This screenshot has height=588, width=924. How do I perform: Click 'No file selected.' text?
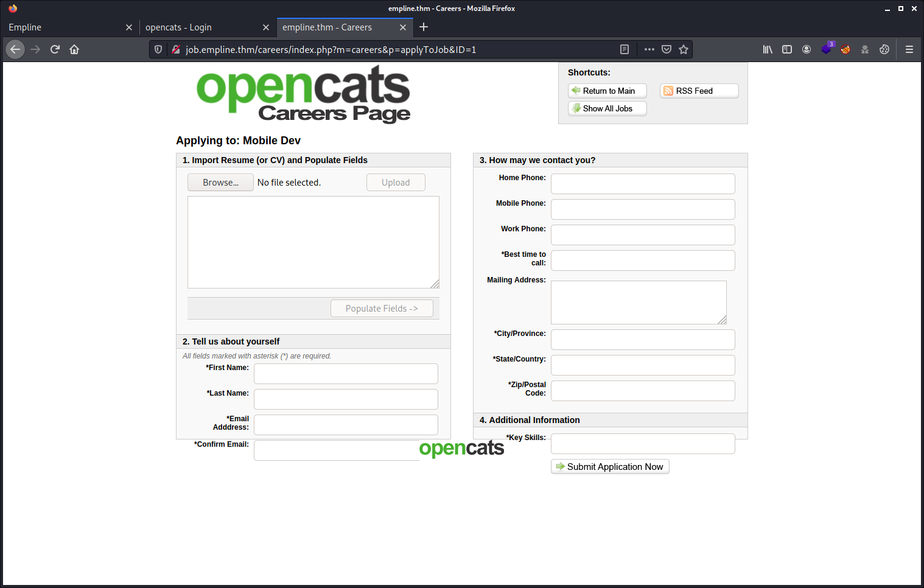(x=289, y=183)
